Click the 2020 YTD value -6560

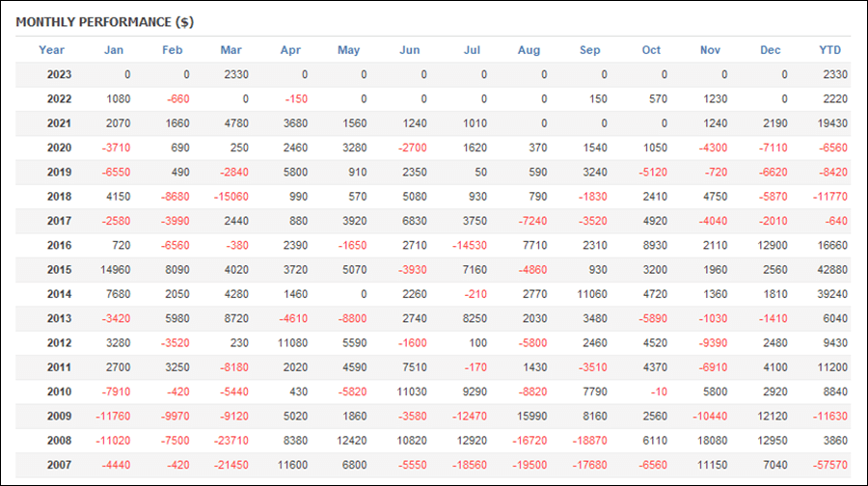tap(833, 148)
